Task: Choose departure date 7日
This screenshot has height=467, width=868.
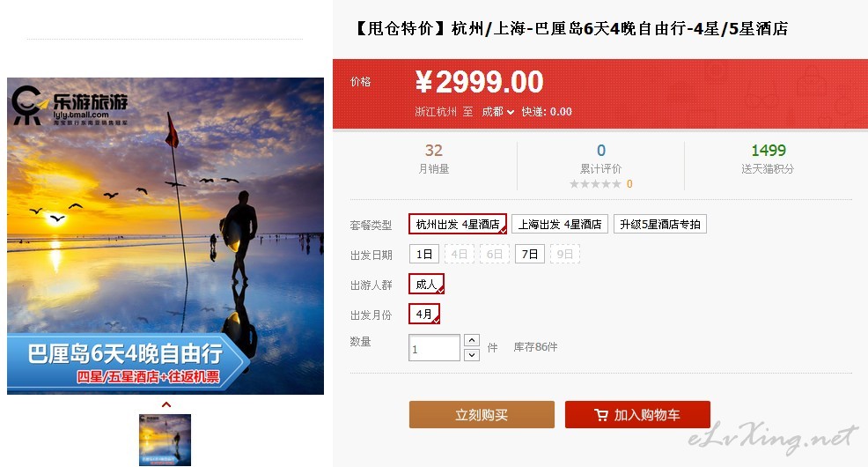Action: 530,255
